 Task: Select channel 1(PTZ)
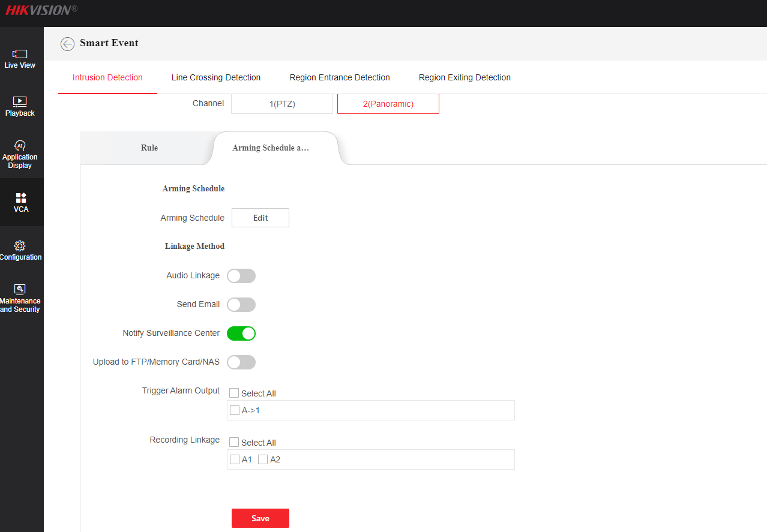tap(282, 104)
